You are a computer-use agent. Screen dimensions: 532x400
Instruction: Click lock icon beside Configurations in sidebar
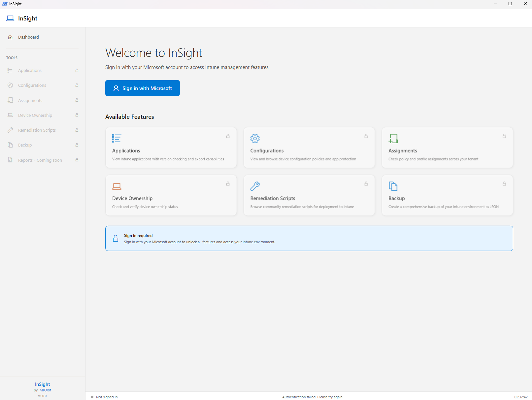(x=77, y=85)
